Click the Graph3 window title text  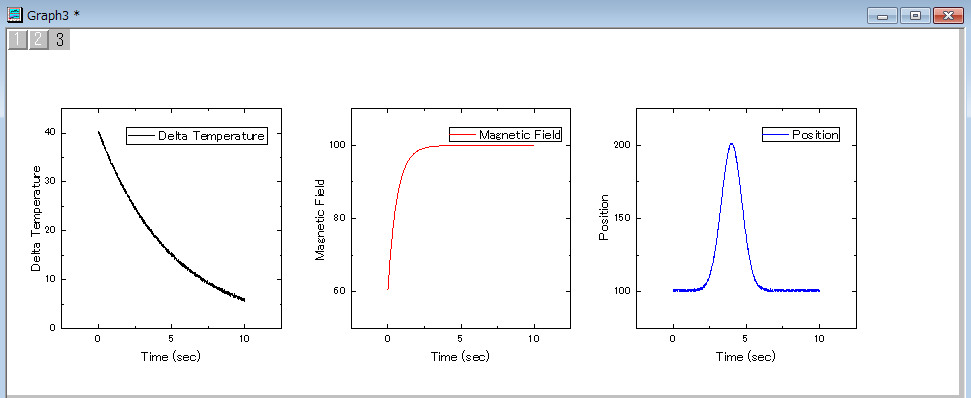(53, 15)
